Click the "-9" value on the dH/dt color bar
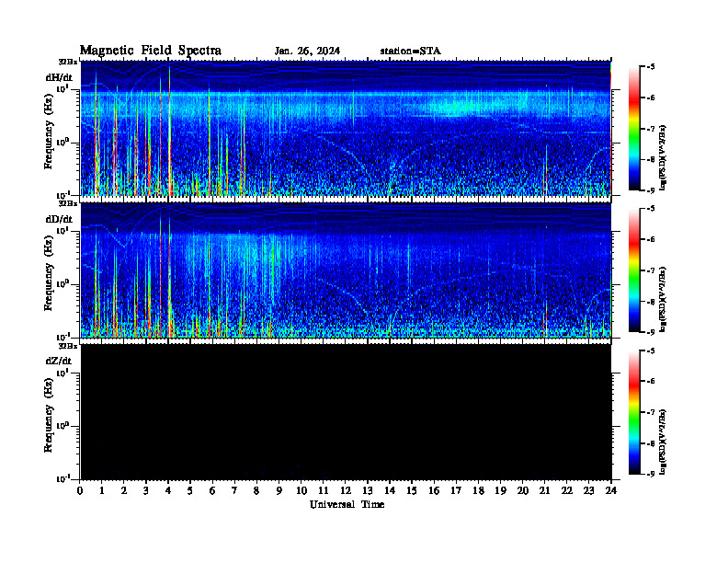The image size is (728, 563). [x=651, y=190]
